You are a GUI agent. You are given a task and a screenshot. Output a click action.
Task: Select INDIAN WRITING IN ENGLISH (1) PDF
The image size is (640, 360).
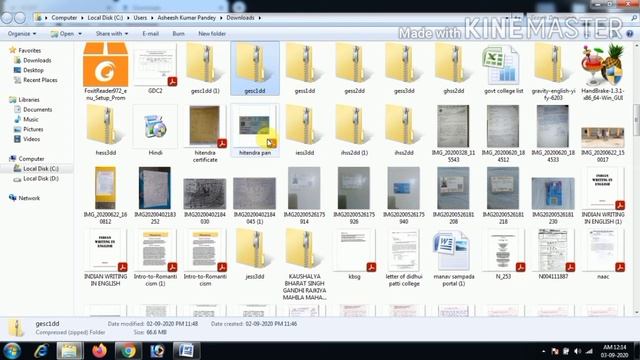click(603, 189)
